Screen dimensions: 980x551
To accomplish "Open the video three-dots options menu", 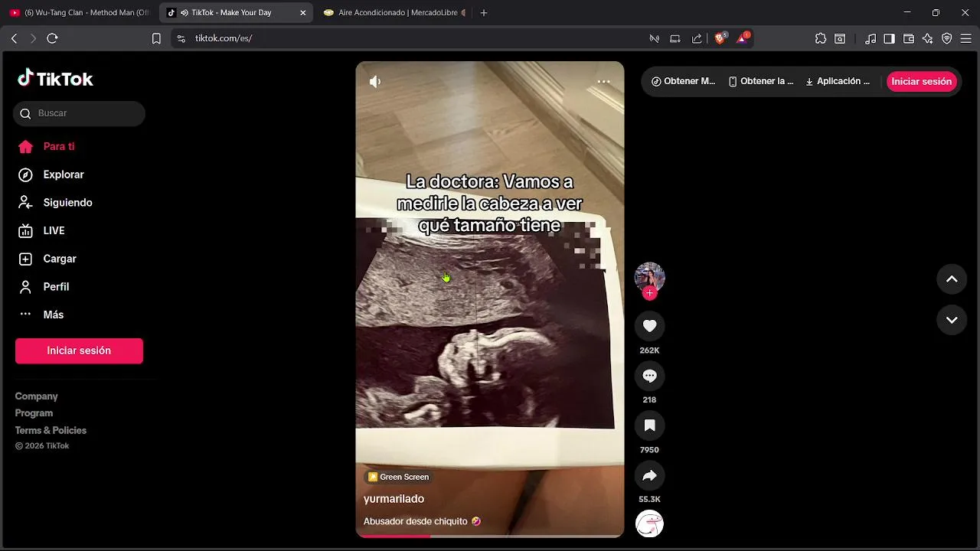I will [603, 82].
